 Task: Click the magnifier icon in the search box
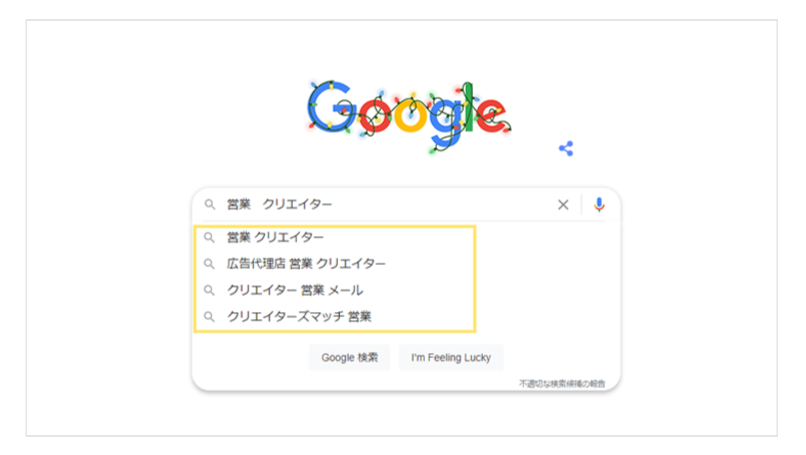210,205
